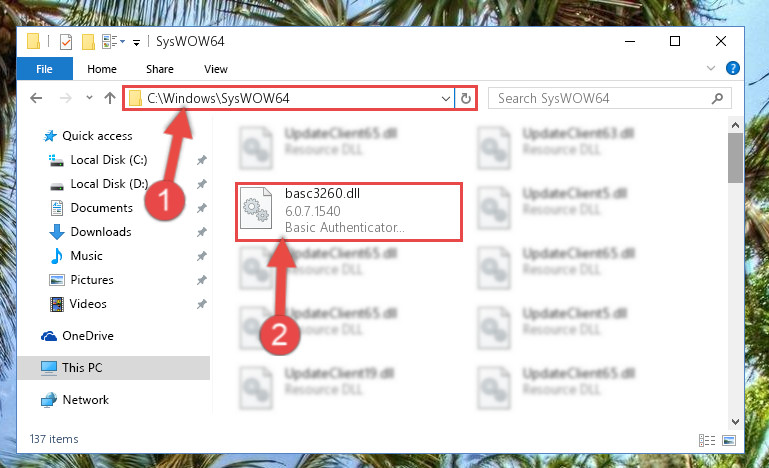
Task: Click the Search SysWOW64 field
Action: (610, 99)
